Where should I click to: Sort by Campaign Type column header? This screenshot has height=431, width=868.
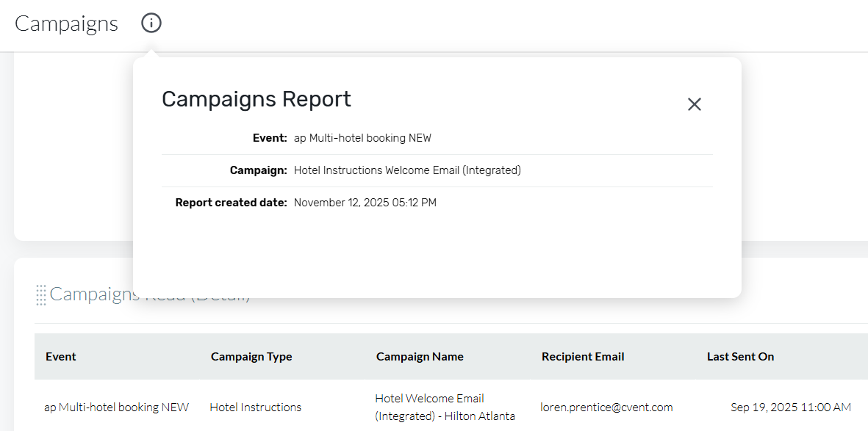point(251,357)
